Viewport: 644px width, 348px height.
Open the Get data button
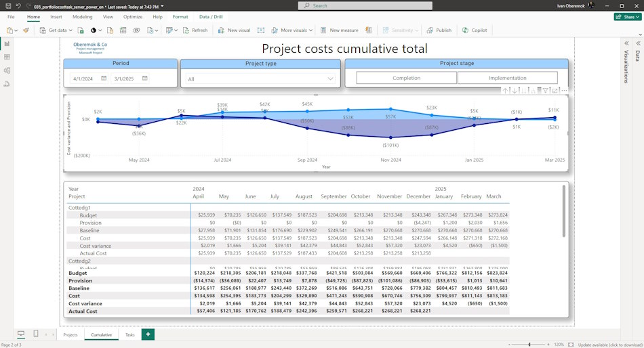click(56, 30)
